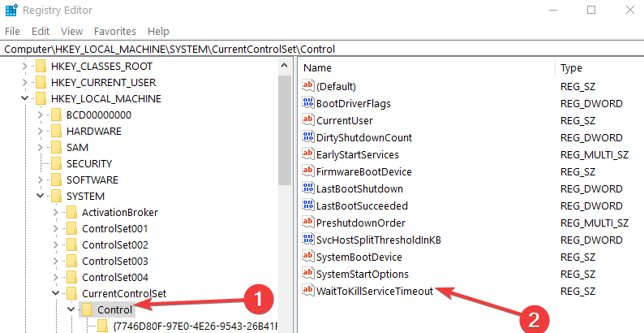Select the SYSTEM folder icon
This screenshot has height=333, width=644.
[56, 196]
